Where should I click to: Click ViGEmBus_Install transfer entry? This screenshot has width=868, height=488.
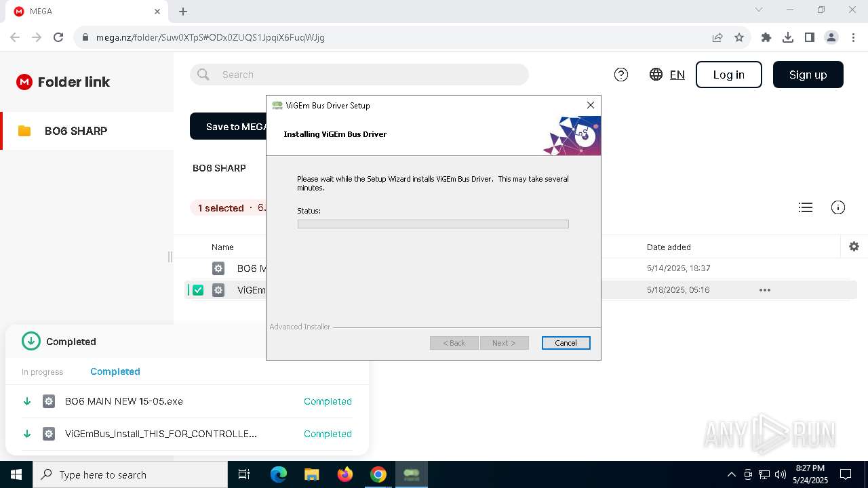(187, 434)
